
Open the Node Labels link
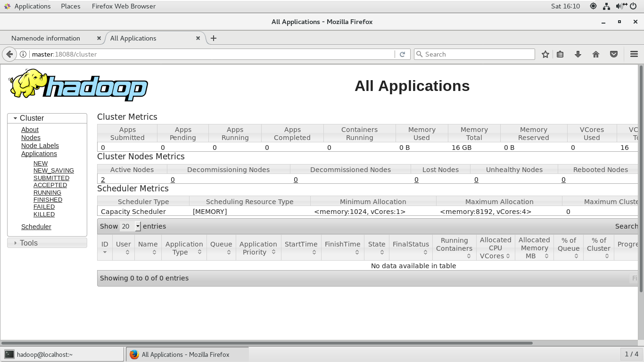coord(40,146)
